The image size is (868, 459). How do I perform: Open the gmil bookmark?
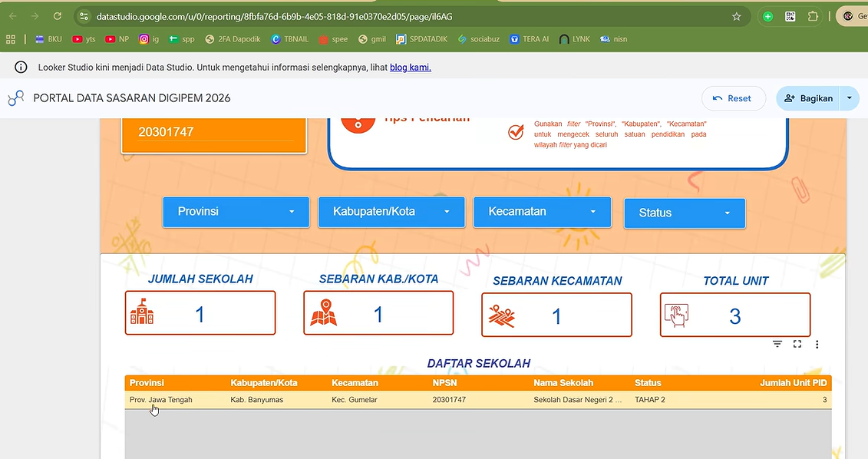pos(372,38)
